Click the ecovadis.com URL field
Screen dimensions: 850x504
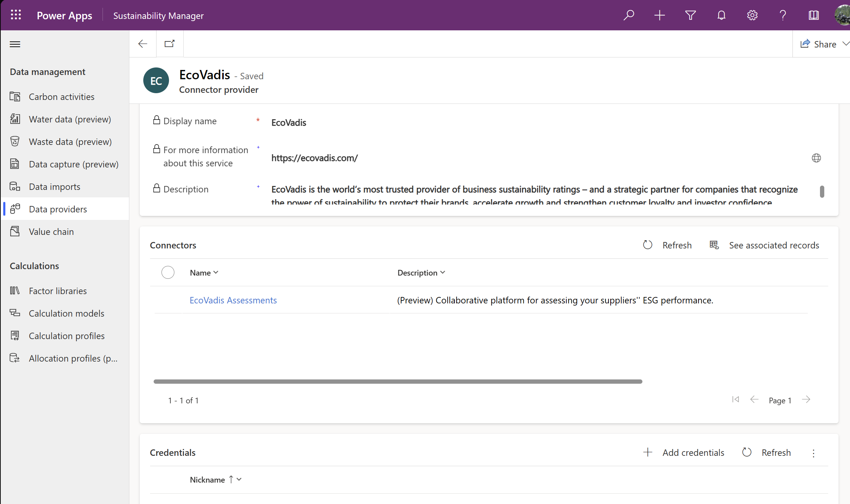tap(536, 158)
